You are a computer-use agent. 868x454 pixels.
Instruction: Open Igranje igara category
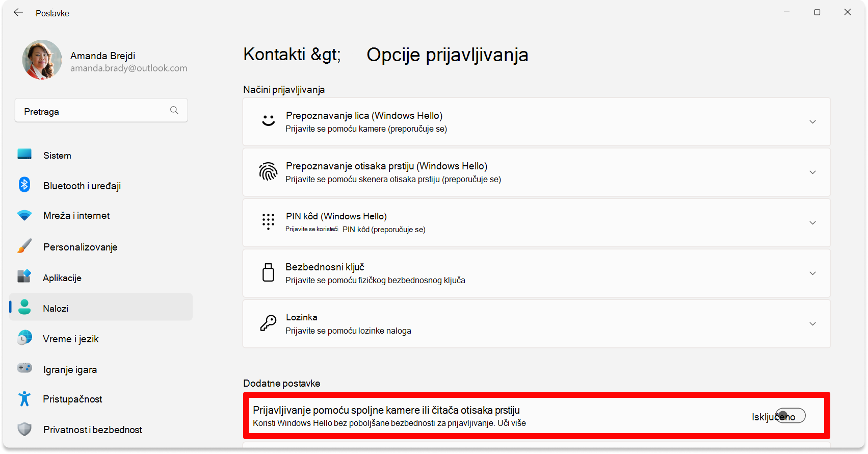(101, 369)
